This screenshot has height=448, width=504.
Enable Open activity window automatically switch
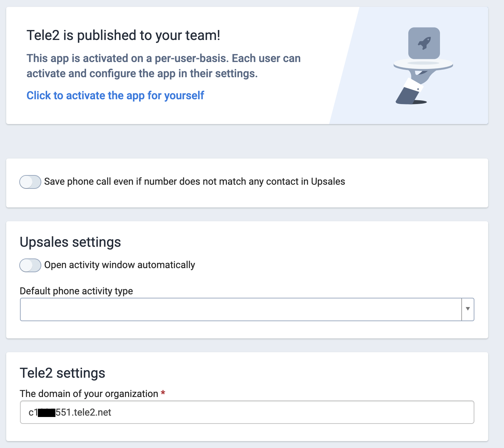tap(30, 265)
